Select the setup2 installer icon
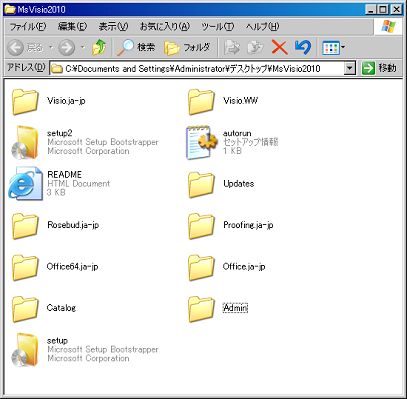407x399 pixels. pos(24,143)
